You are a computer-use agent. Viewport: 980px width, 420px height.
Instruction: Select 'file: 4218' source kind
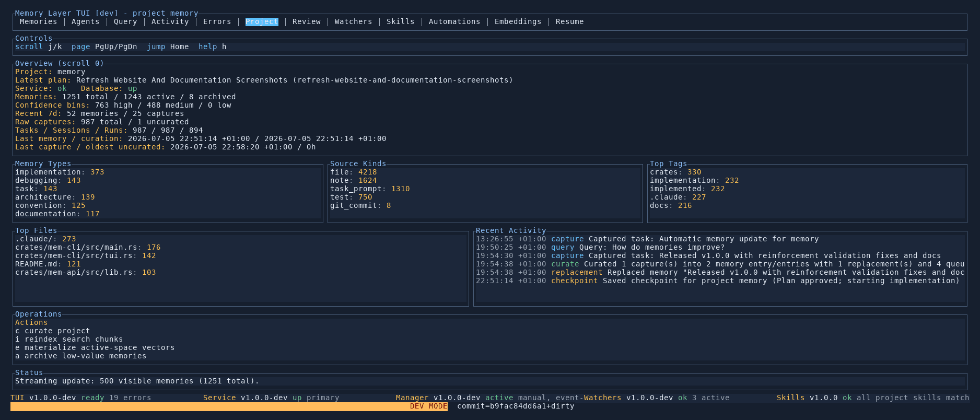(x=354, y=172)
